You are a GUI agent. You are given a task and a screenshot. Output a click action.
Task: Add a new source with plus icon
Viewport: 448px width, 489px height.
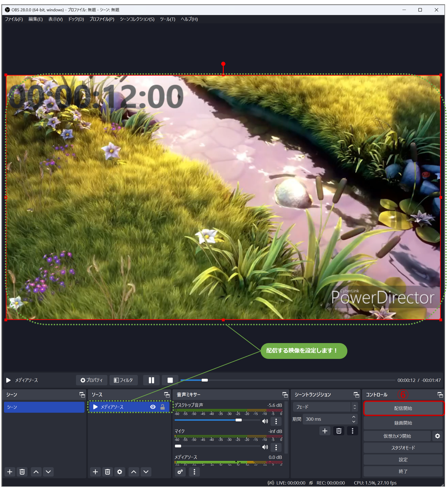tap(95, 472)
